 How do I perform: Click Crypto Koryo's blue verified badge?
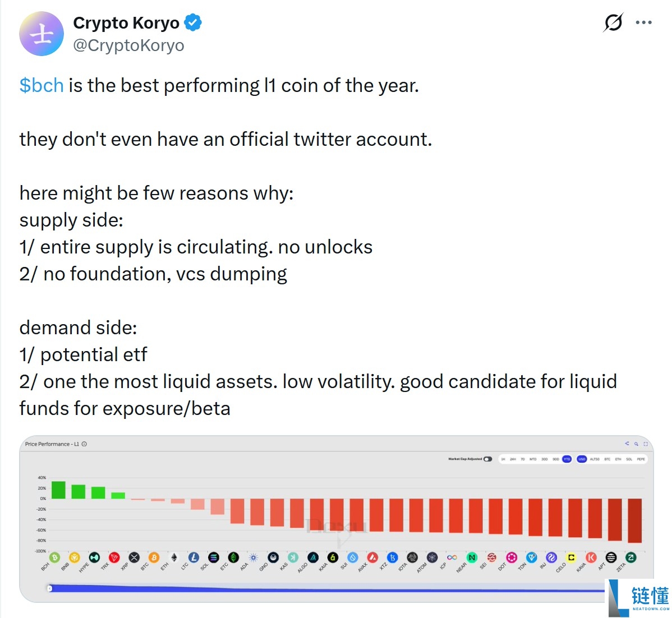click(x=192, y=22)
